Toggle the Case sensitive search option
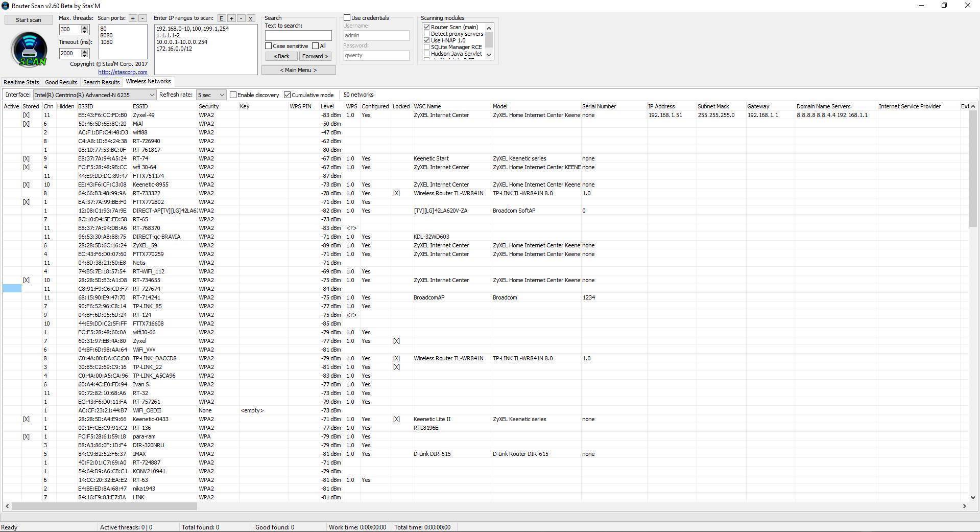Image resolution: width=980 pixels, height=532 pixels. pyautogui.click(x=269, y=46)
